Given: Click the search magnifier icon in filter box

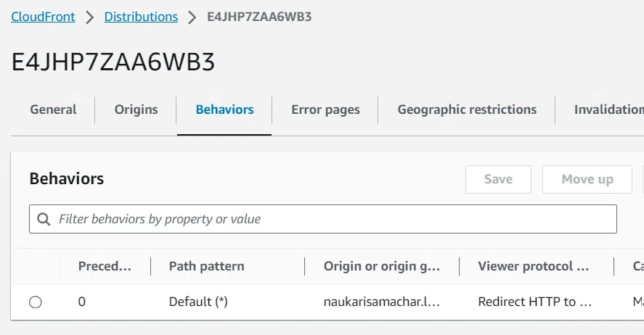Looking at the screenshot, I should click(x=44, y=219).
